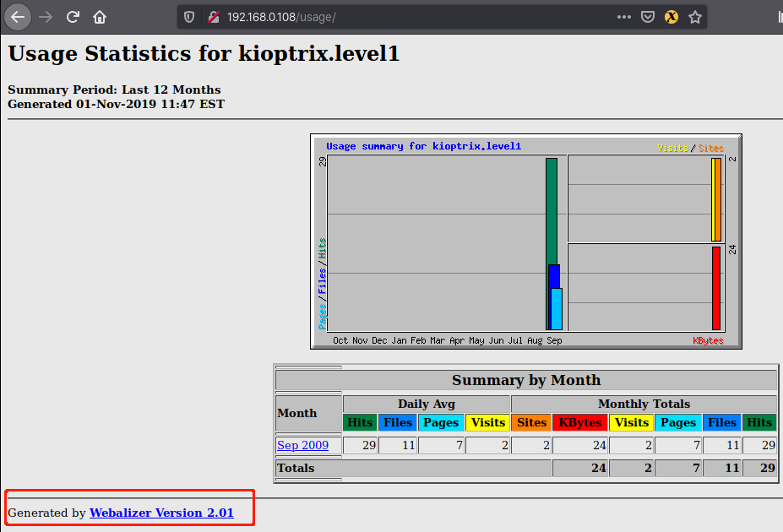This screenshot has height=532, width=783.
Task: Open the yellow circle extension icon
Action: (x=671, y=16)
